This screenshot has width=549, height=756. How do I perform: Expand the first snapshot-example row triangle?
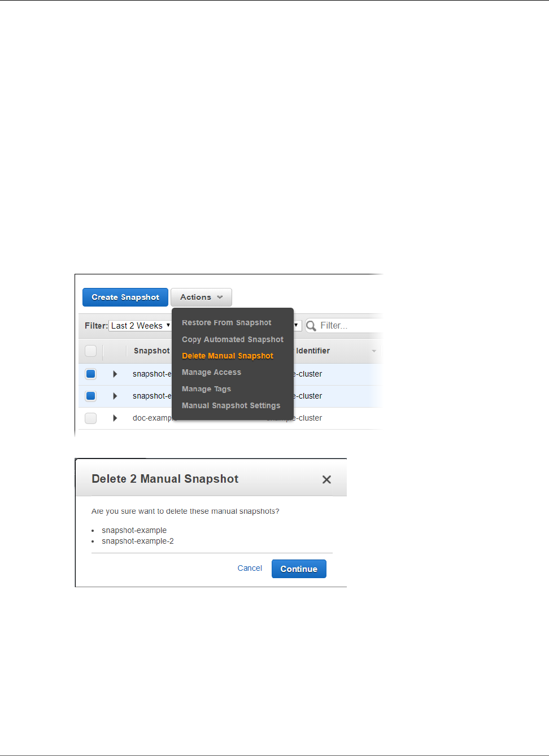click(x=115, y=374)
